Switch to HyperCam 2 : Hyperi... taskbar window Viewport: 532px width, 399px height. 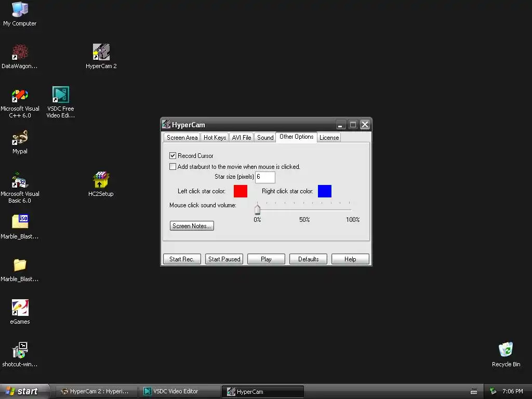tap(96, 391)
